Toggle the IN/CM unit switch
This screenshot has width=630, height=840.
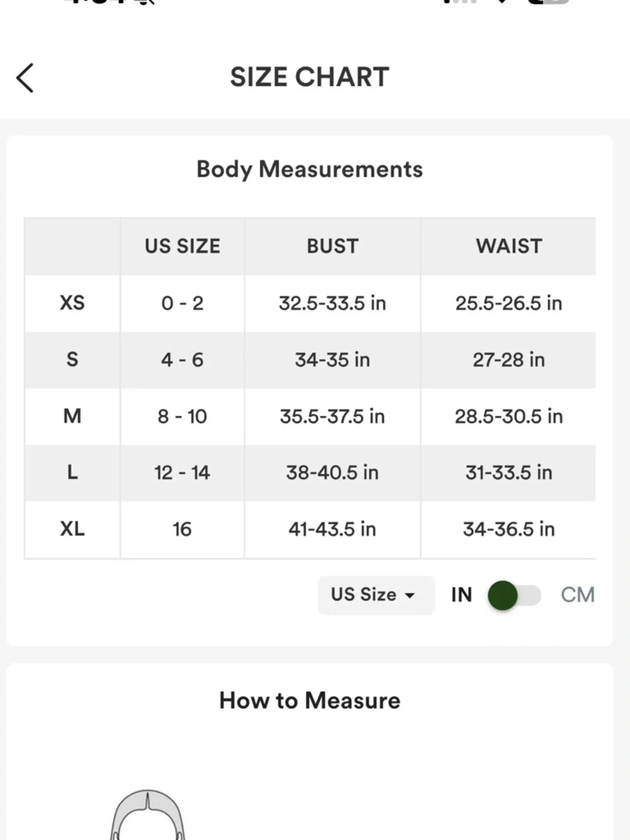click(x=514, y=595)
